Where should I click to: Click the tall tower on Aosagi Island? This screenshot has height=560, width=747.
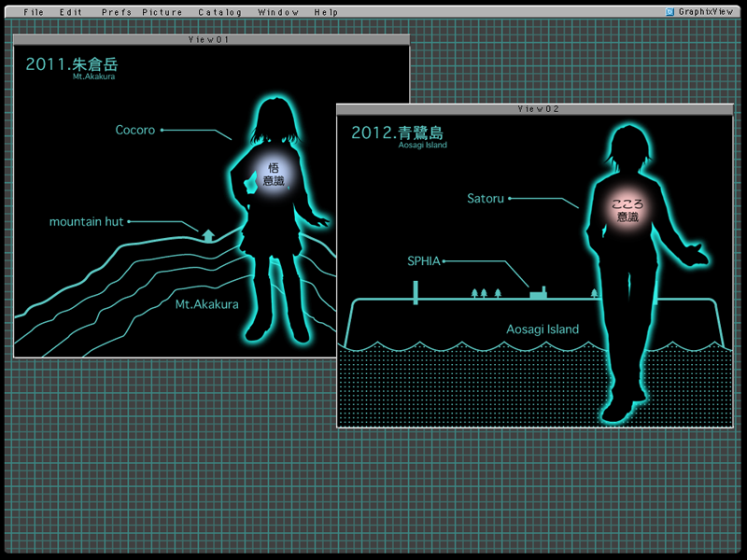tap(416, 290)
